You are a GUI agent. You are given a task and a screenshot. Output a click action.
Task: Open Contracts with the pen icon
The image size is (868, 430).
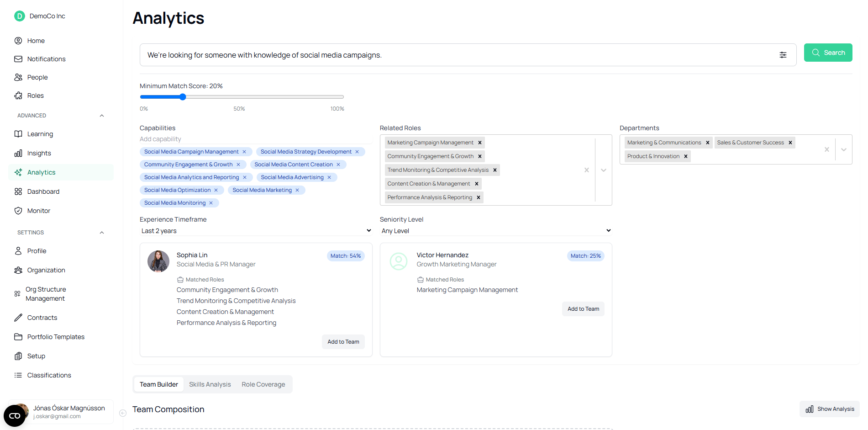point(18,318)
